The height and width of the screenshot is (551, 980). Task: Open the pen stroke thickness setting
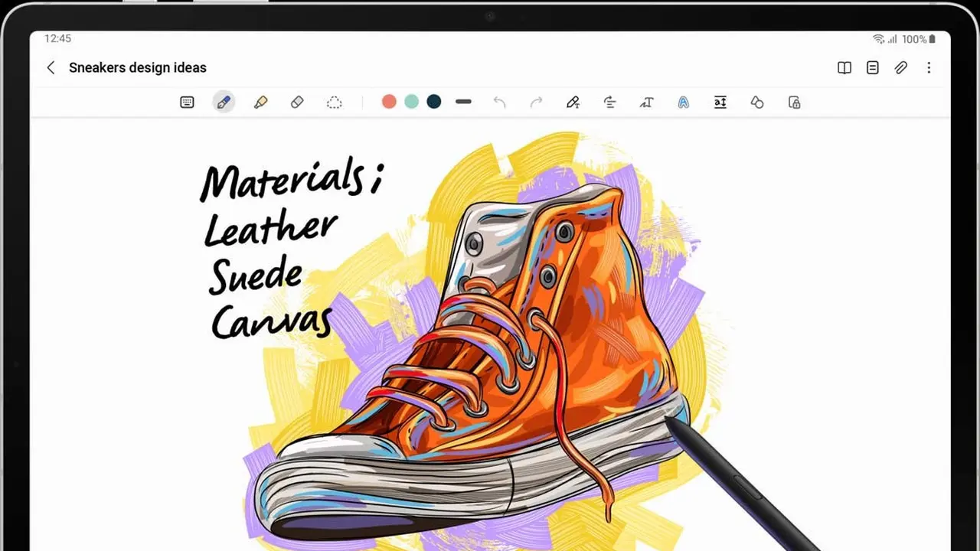(463, 102)
